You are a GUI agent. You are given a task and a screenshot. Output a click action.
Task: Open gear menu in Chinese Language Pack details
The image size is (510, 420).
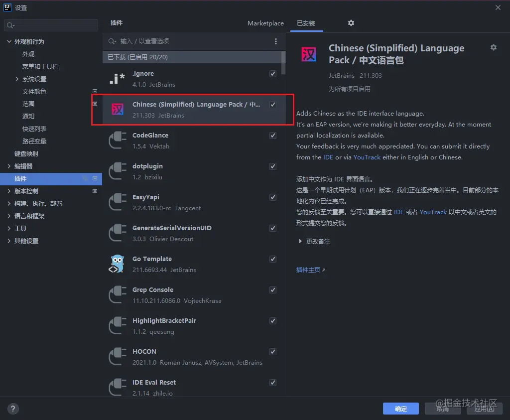pos(494,47)
